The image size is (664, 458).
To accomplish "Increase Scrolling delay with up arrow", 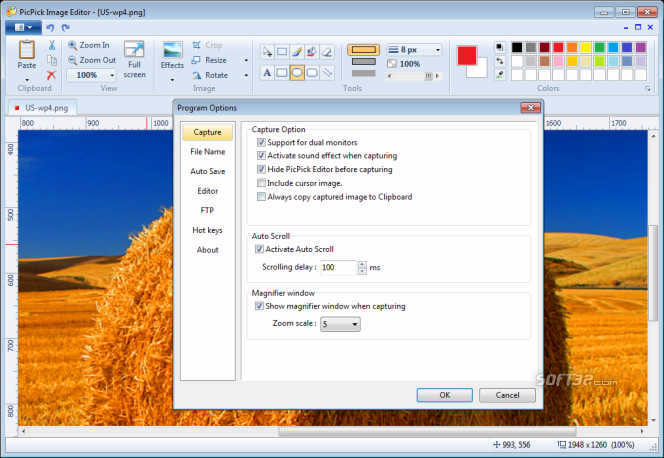I will click(362, 264).
